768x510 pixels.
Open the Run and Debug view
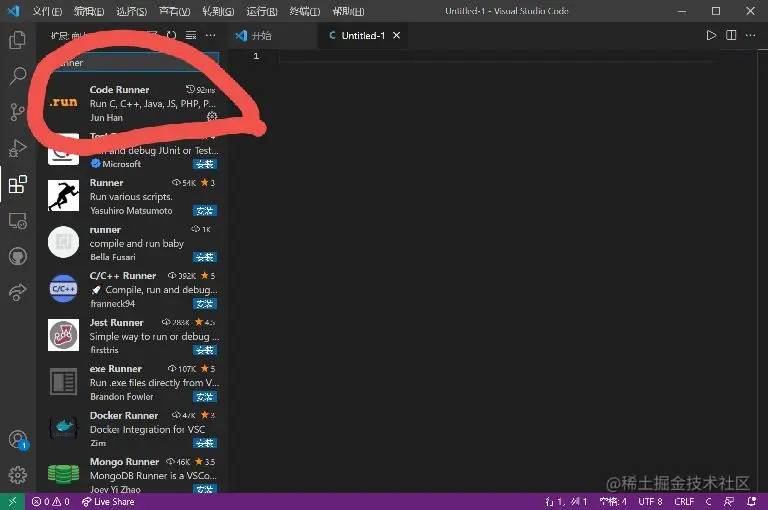point(18,148)
